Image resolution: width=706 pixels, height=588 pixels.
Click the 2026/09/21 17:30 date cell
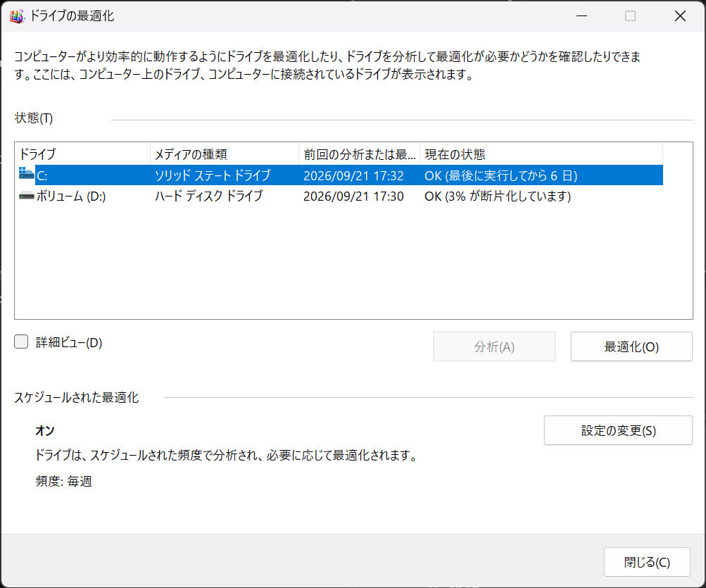(x=353, y=196)
